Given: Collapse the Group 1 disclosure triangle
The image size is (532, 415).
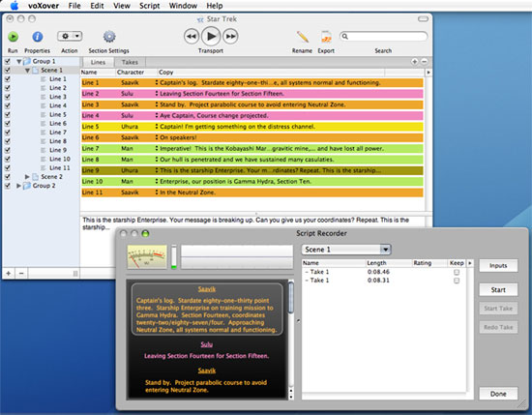Looking at the screenshot, I should point(19,61).
